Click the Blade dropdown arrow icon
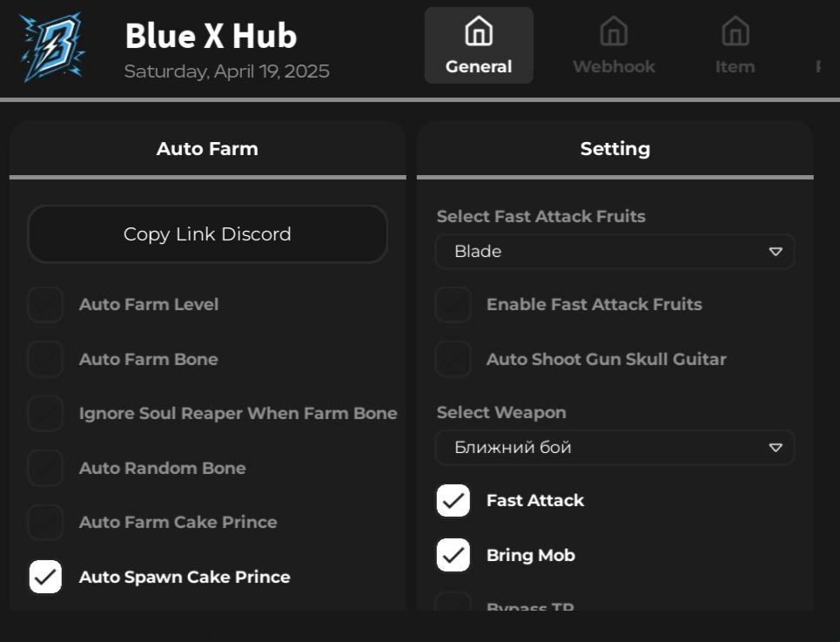 (x=775, y=252)
